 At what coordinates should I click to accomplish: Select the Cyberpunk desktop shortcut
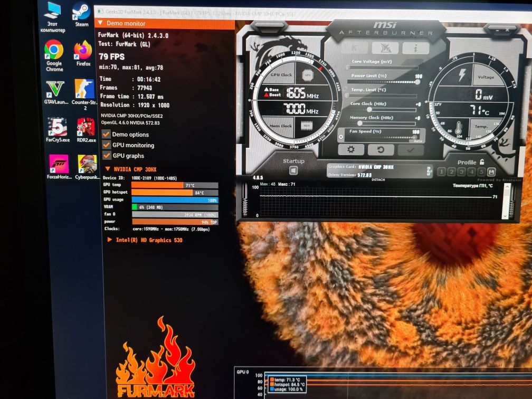87,167
